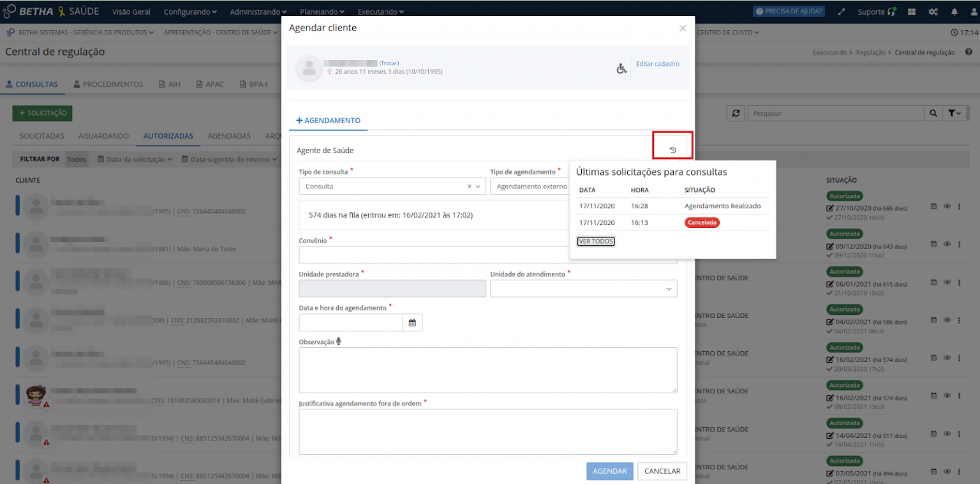Image resolution: width=980 pixels, height=484 pixels.
Task: Click the wheelchair accessibility icon
Action: pos(621,68)
